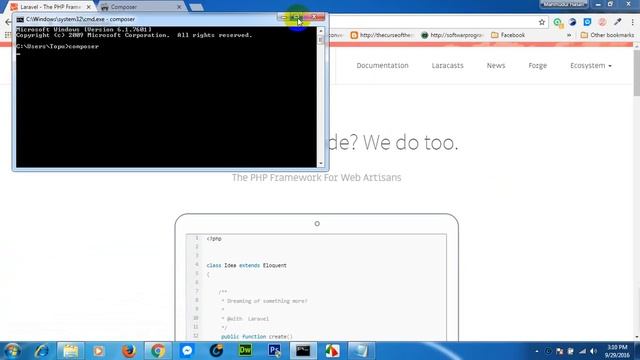Switch to the Composer browser tab
Viewport: 640px width, 360px height.
(140, 7)
